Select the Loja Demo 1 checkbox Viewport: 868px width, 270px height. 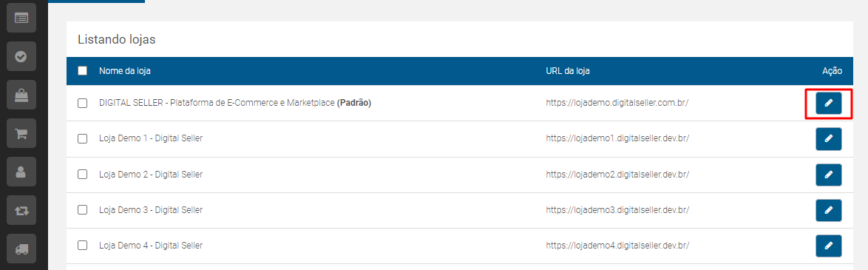click(83, 138)
